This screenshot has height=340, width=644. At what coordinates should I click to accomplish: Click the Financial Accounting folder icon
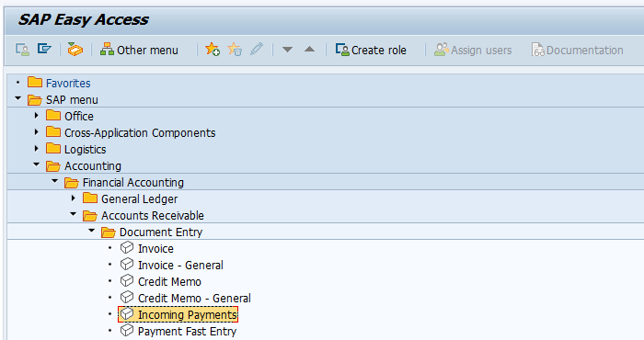tap(72, 182)
